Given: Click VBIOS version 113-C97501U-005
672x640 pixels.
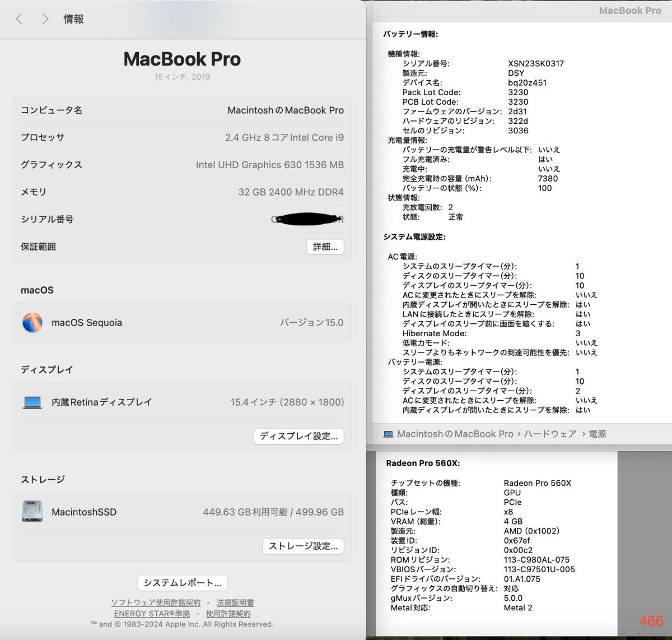Looking at the screenshot, I should coord(539,569).
